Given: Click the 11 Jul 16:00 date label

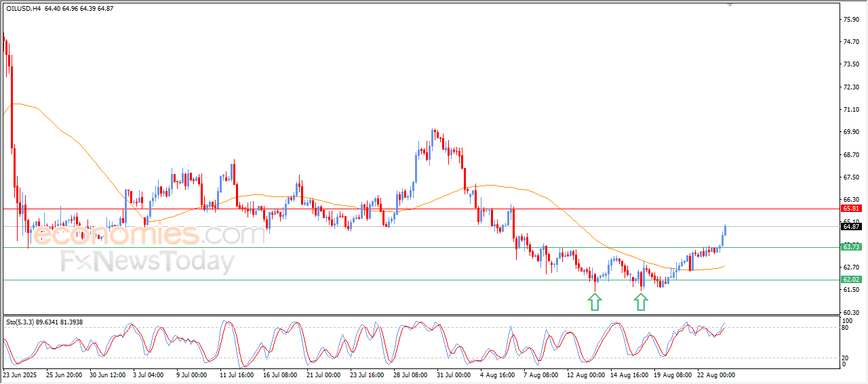Looking at the screenshot, I should [x=237, y=375].
